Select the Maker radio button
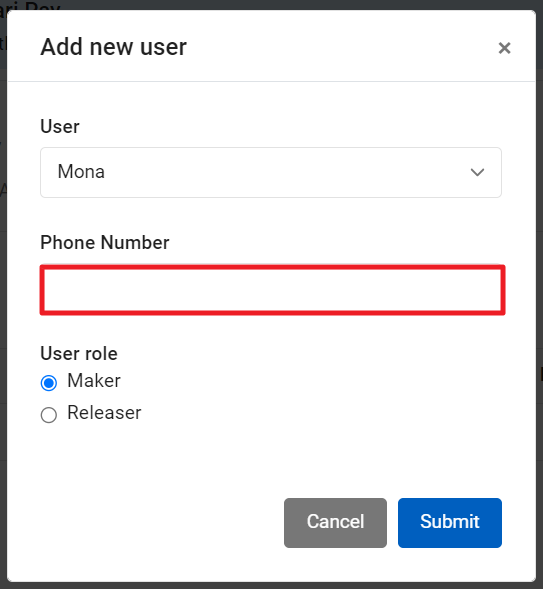This screenshot has height=589, width=543. pyautogui.click(x=49, y=383)
